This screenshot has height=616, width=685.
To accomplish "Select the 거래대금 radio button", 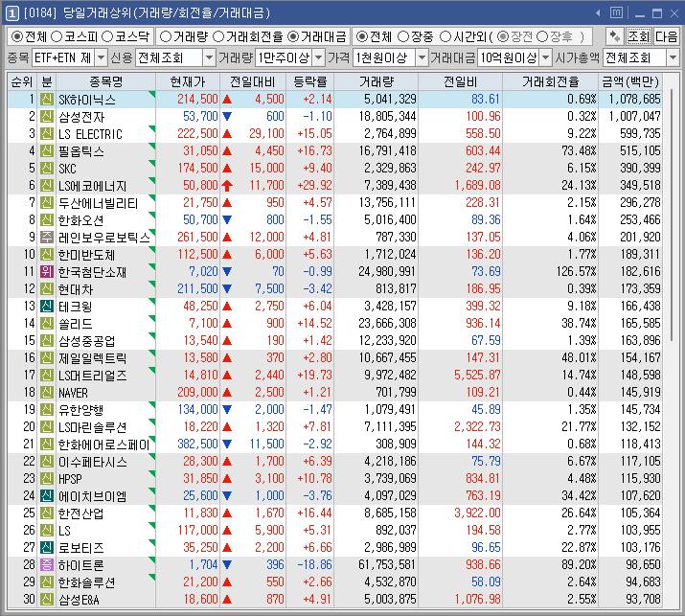I will coord(293,36).
